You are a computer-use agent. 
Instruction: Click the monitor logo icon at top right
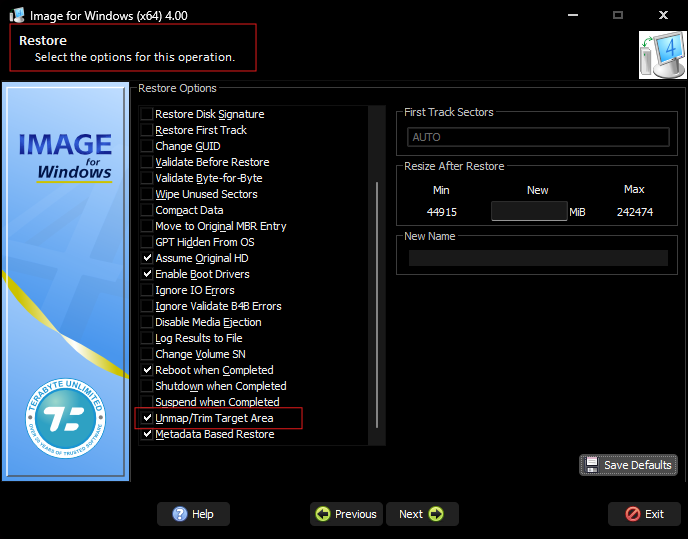coord(663,55)
